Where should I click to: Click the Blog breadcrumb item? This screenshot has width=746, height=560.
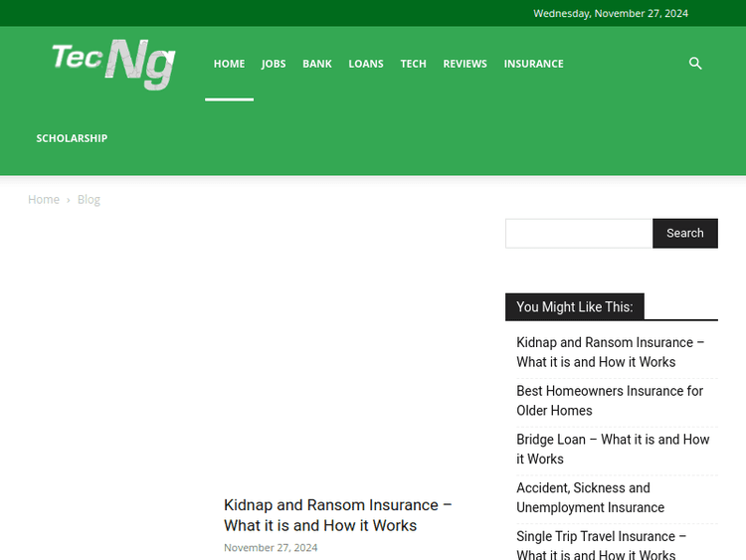[89, 199]
